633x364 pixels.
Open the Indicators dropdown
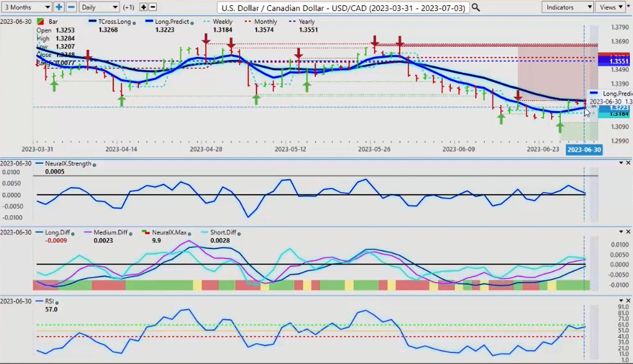point(568,7)
